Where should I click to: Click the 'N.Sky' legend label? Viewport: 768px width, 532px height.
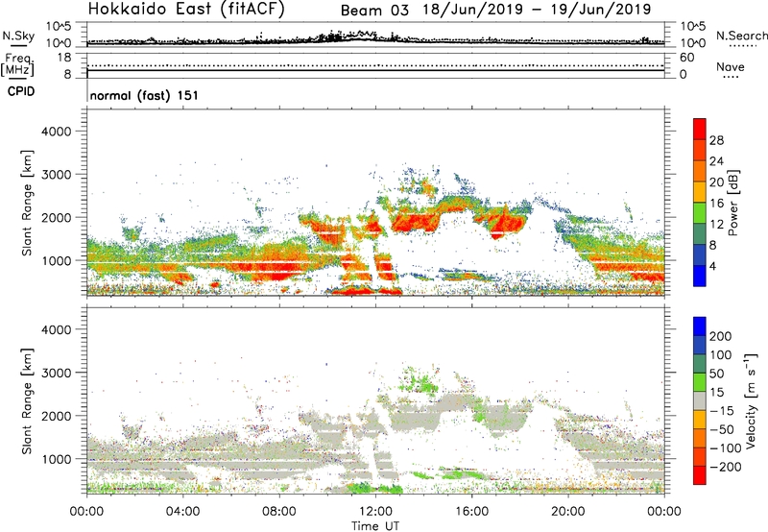pos(18,36)
